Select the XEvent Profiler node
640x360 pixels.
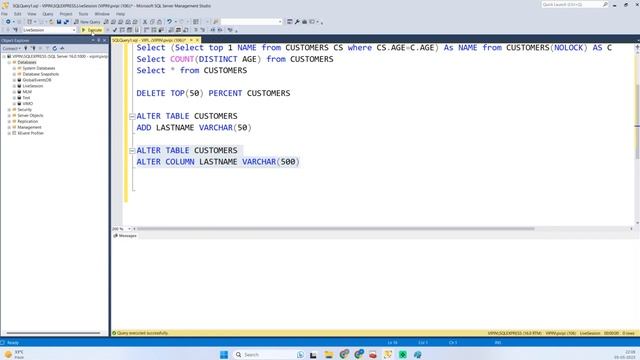30,133
